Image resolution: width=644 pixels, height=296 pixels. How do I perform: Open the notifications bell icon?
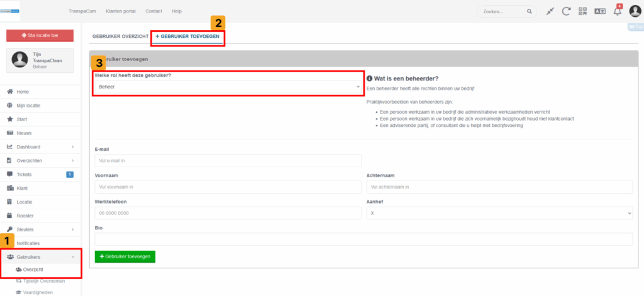pos(617,11)
